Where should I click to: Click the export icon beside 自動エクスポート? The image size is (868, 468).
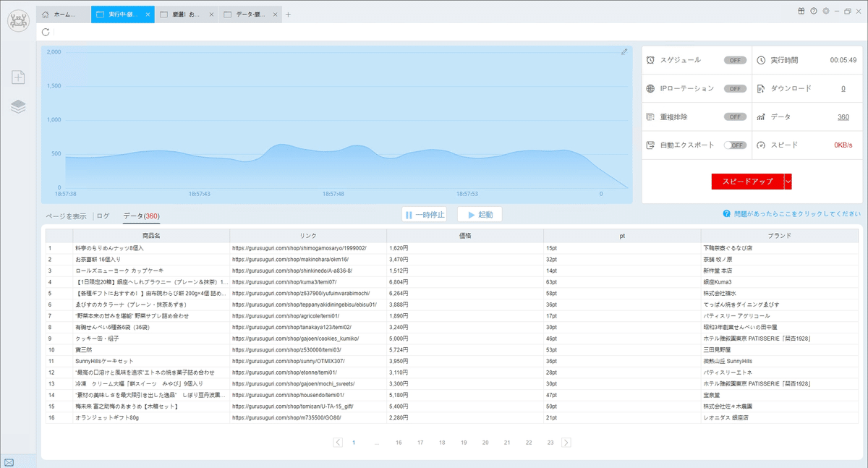[650, 145]
